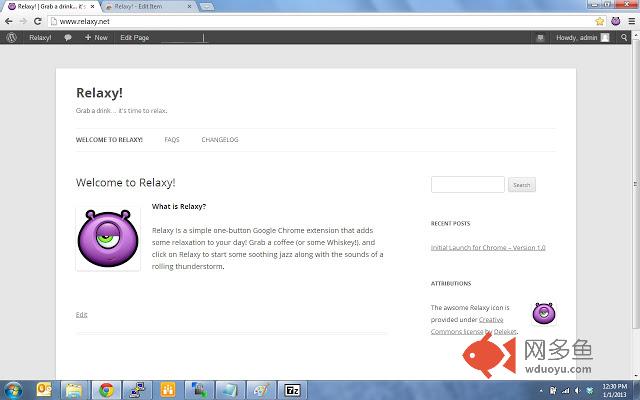
Task: Click the volume speaker tray icon
Action: (x=577, y=391)
